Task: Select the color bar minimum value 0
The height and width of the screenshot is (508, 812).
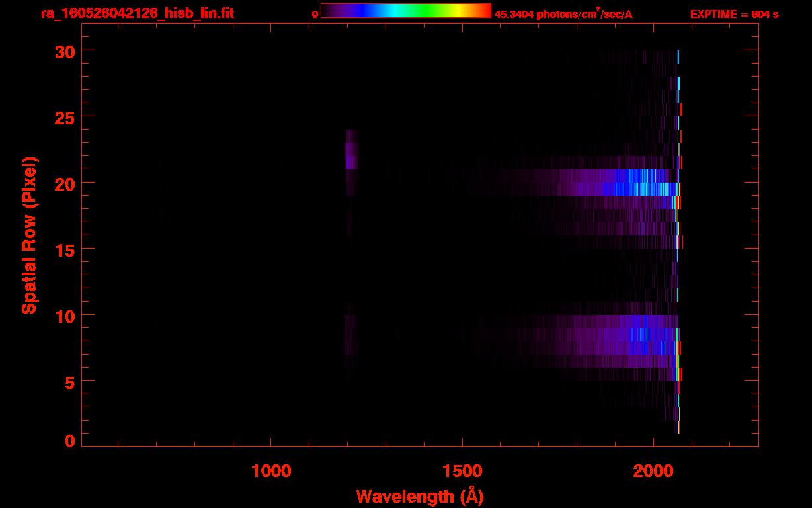Action: pyautogui.click(x=315, y=14)
